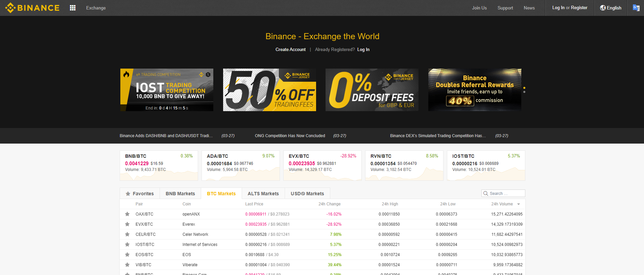This screenshot has height=275, width=644.
Task: Click the Binance logo
Action: (x=32, y=8)
